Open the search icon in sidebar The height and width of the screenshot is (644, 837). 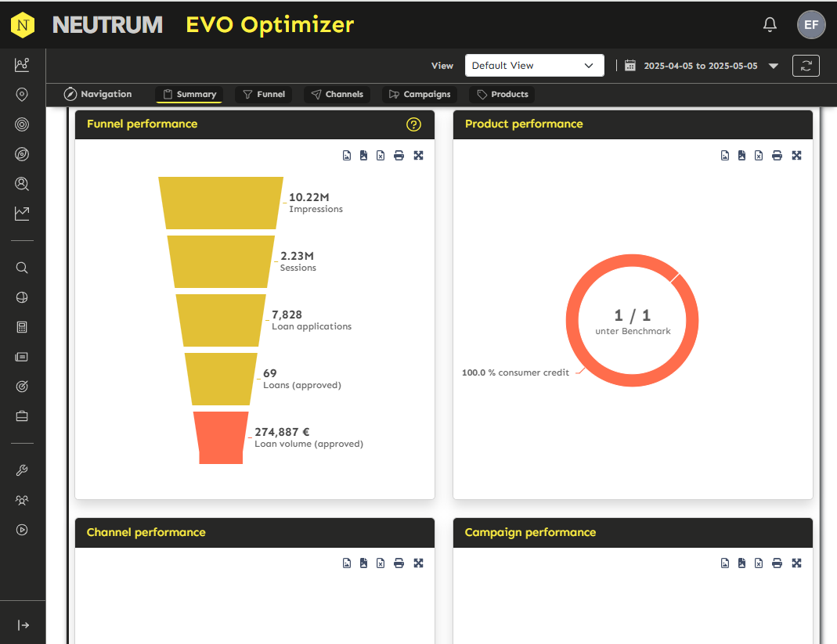tap(22, 268)
